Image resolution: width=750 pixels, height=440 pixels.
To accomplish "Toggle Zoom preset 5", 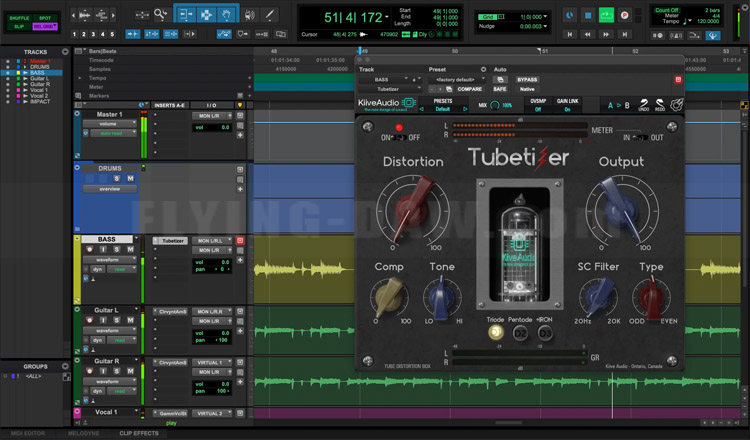I will [x=112, y=34].
